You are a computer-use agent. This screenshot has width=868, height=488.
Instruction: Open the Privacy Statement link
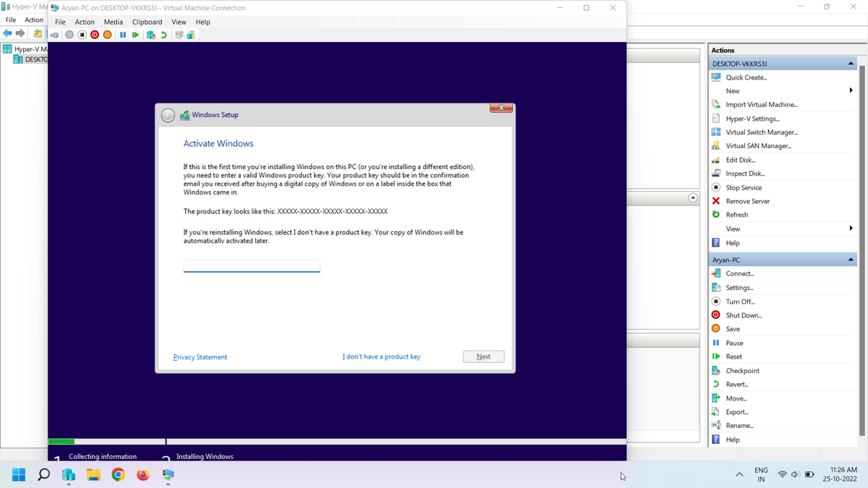click(x=200, y=357)
